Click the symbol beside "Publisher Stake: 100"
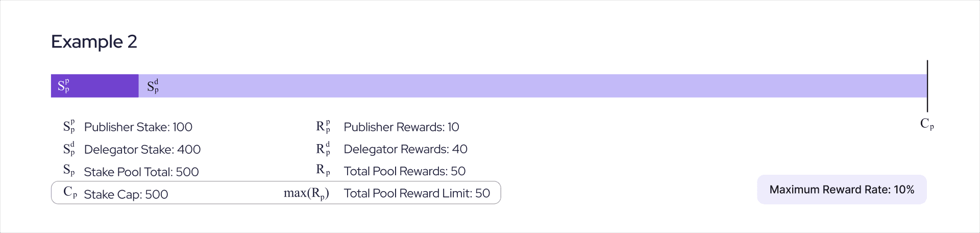Image resolution: width=980 pixels, height=233 pixels. coord(69,127)
